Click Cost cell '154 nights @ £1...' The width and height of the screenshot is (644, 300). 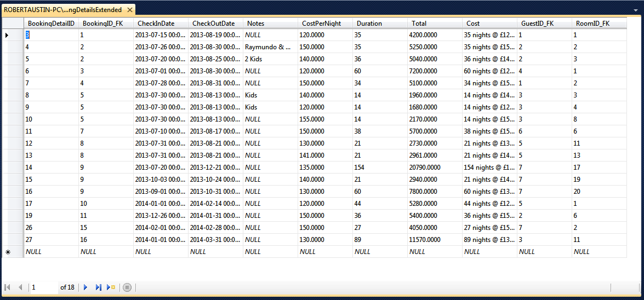point(489,168)
